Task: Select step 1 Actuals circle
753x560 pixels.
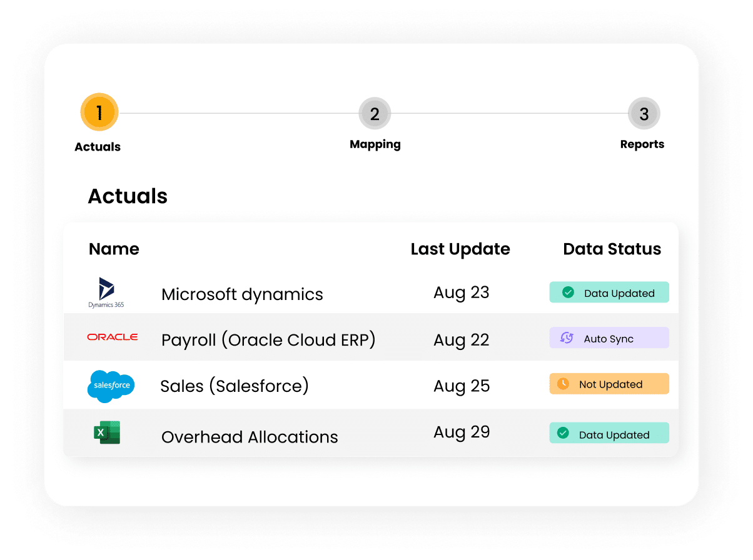Action: point(99,112)
